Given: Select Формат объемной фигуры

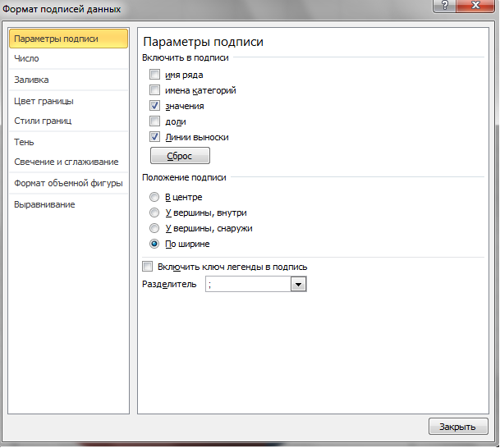Looking at the screenshot, I should [x=68, y=183].
